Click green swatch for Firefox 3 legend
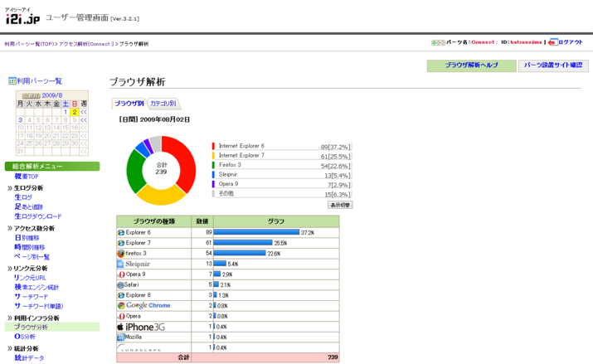The width and height of the screenshot is (593, 364). [x=213, y=165]
